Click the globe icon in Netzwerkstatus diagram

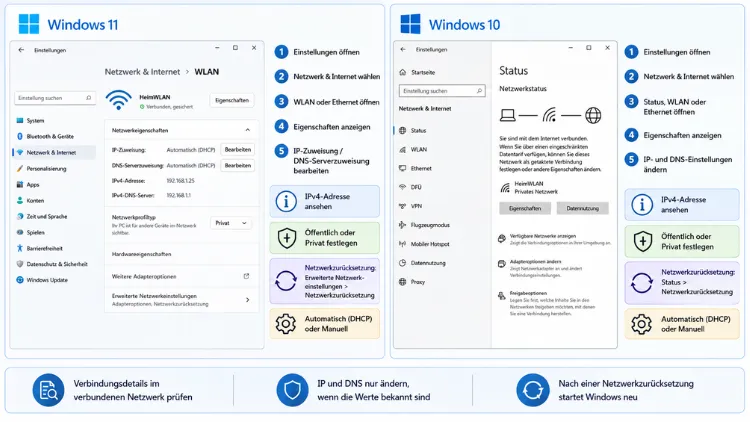tap(593, 115)
